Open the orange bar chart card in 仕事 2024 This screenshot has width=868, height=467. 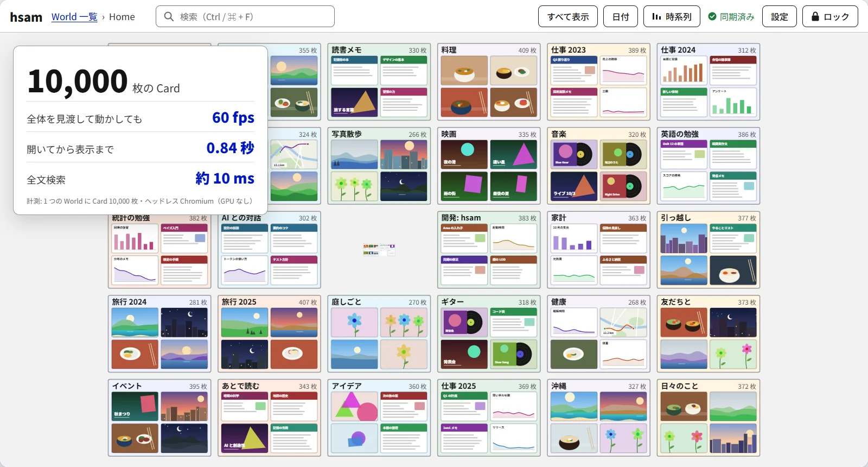point(684,71)
